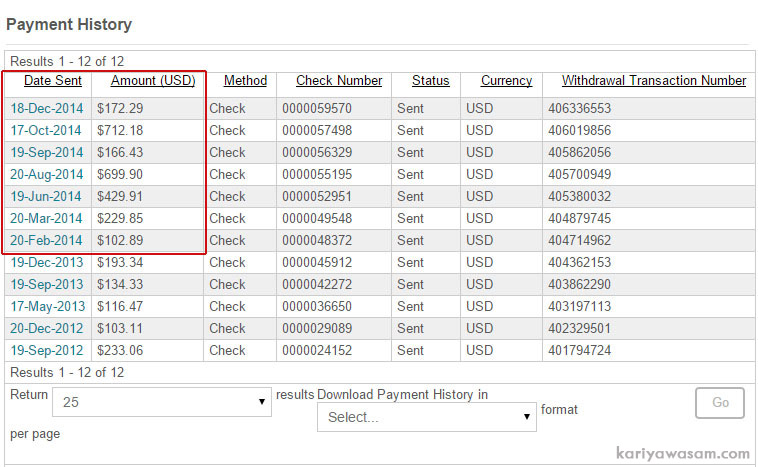Open the 20-Feb-2014 payment link
758x467 pixels.
tap(46, 240)
